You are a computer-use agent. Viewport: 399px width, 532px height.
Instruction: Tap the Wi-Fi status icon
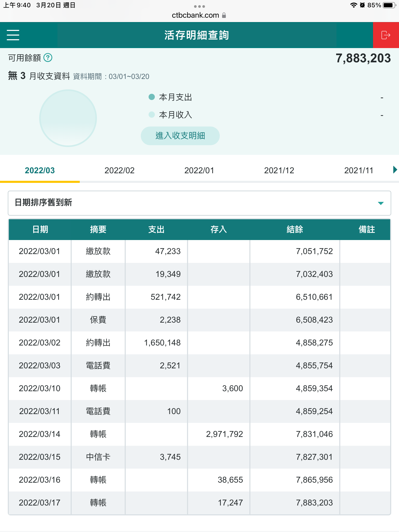pos(353,5)
